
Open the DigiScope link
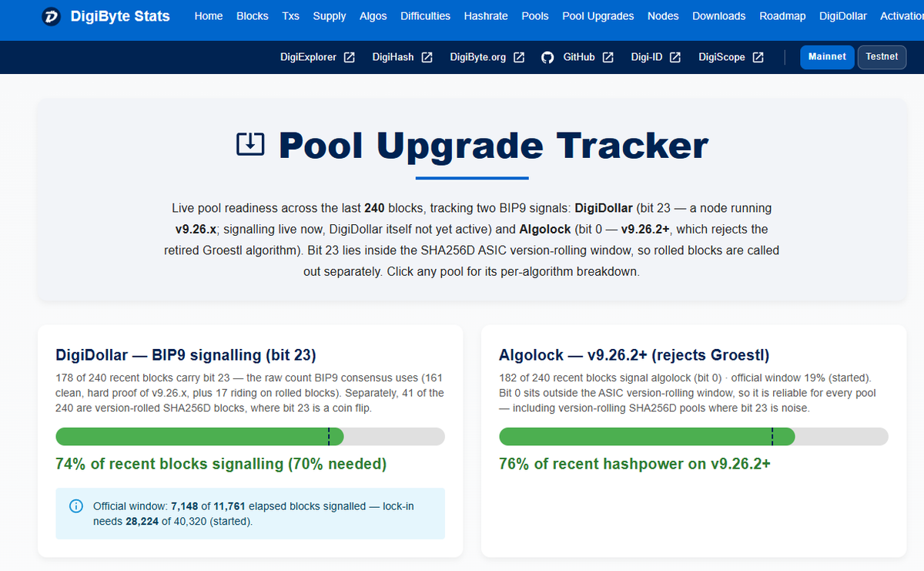click(721, 57)
